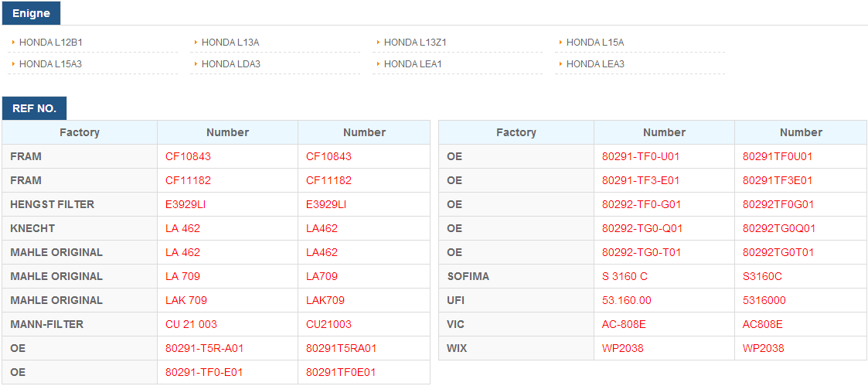Open OE number 80292-TG0-Q01
Screen dimensions: 868x386
(x=642, y=228)
